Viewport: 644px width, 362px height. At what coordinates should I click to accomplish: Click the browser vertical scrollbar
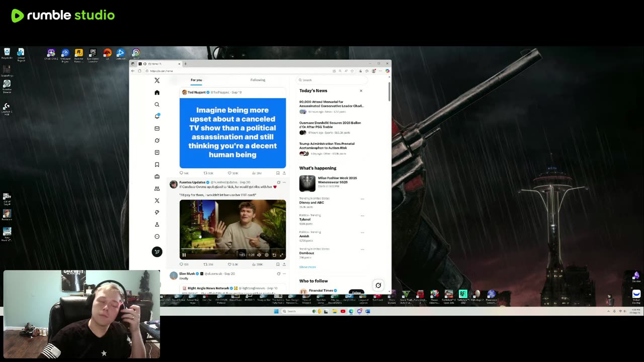tap(389, 91)
